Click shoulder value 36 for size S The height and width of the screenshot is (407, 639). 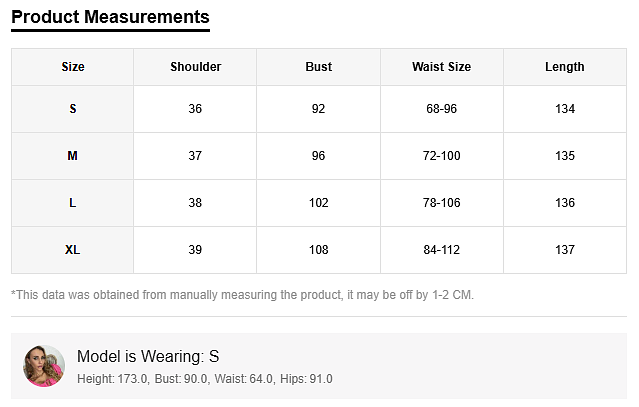click(195, 109)
